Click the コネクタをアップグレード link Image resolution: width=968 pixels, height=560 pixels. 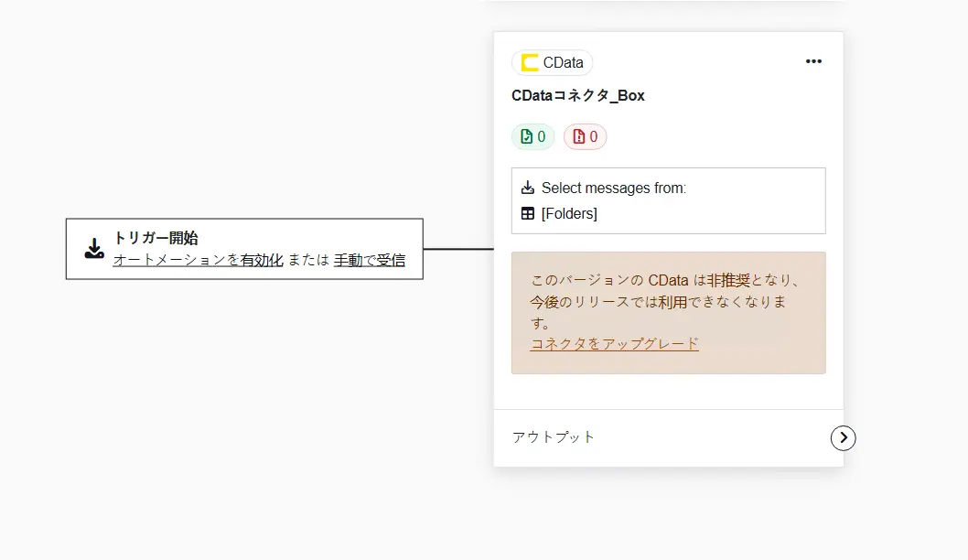point(614,344)
